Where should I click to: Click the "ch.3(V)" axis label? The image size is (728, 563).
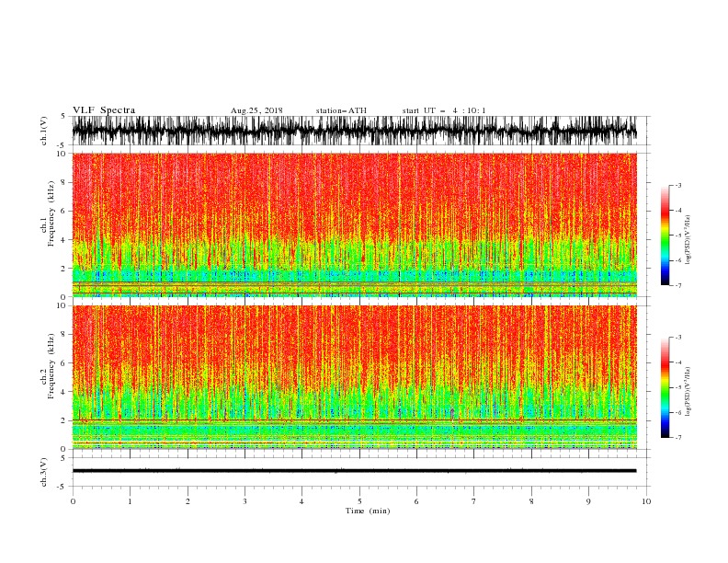[44, 472]
